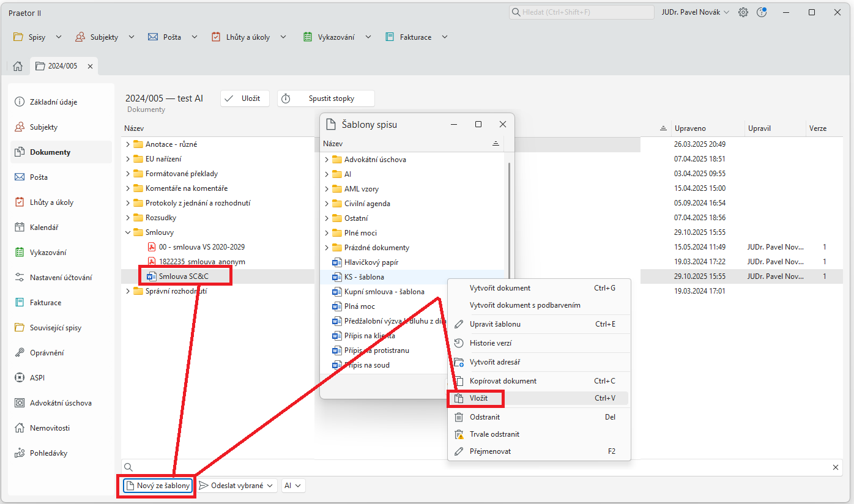Click the help icon next to settings
This screenshot has height=504, width=854.
[x=762, y=12]
